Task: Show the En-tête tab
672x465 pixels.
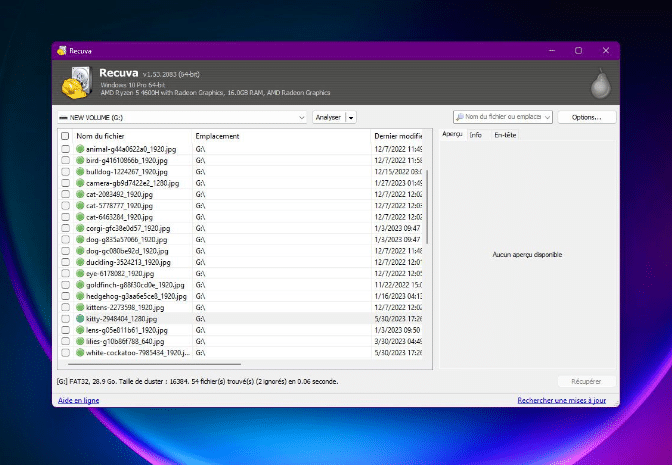Action: point(505,135)
